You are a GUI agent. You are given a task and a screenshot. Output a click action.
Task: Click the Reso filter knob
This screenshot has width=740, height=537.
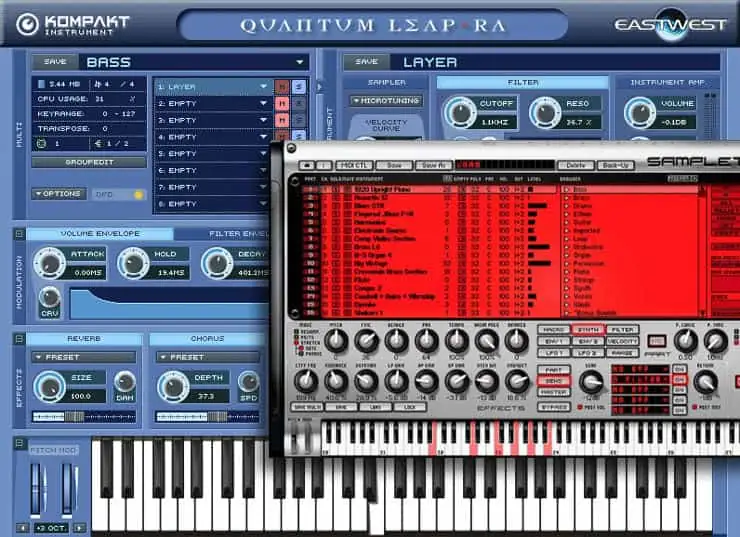click(545, 113)
